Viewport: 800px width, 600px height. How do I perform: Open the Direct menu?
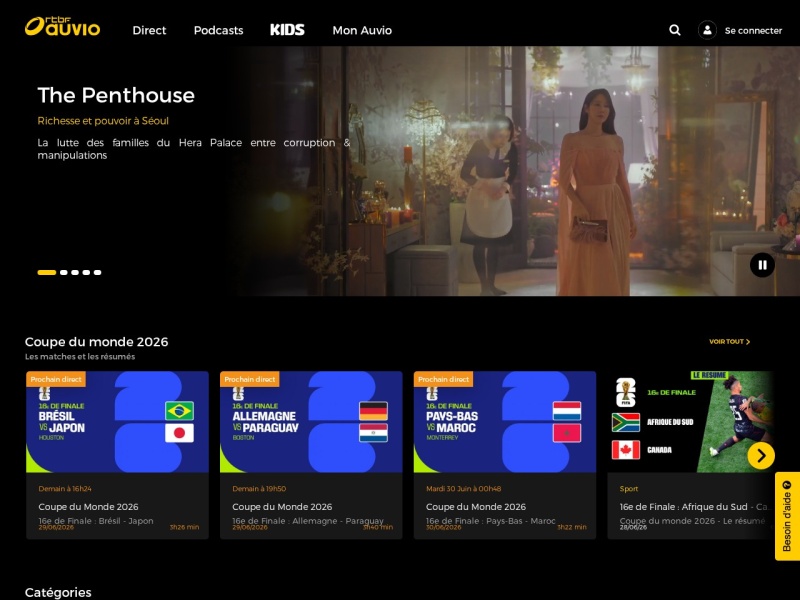coord(149,30)
